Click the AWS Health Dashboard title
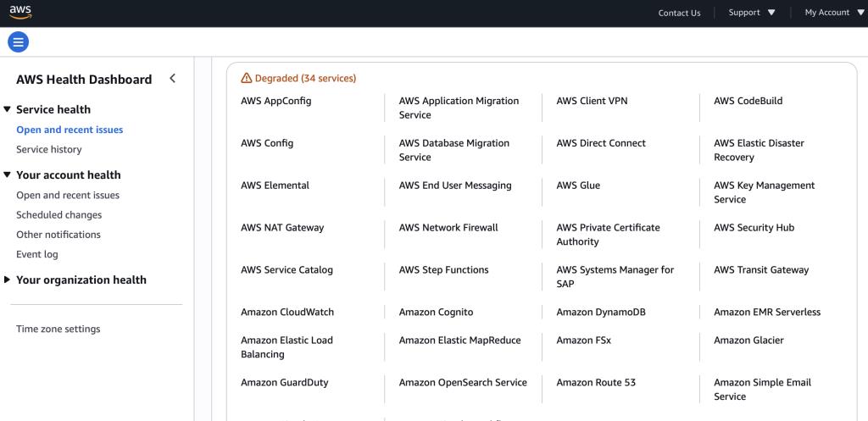This screenshot has height=421, width=868. click(x=84, y=79)
